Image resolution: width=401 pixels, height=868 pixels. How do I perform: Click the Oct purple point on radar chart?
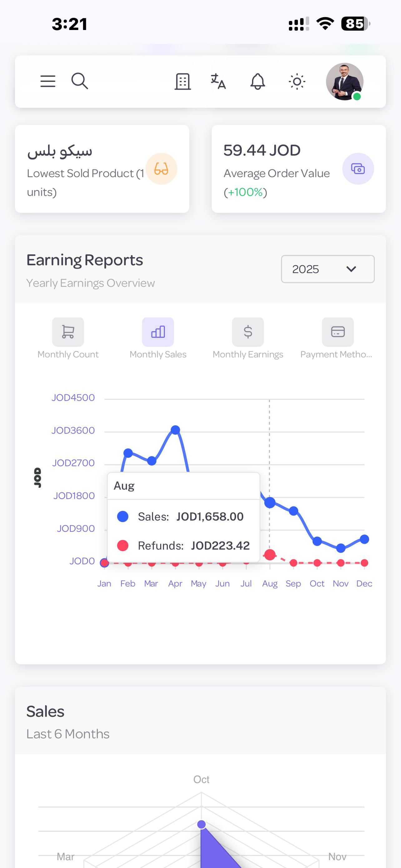tap(201, 824)
